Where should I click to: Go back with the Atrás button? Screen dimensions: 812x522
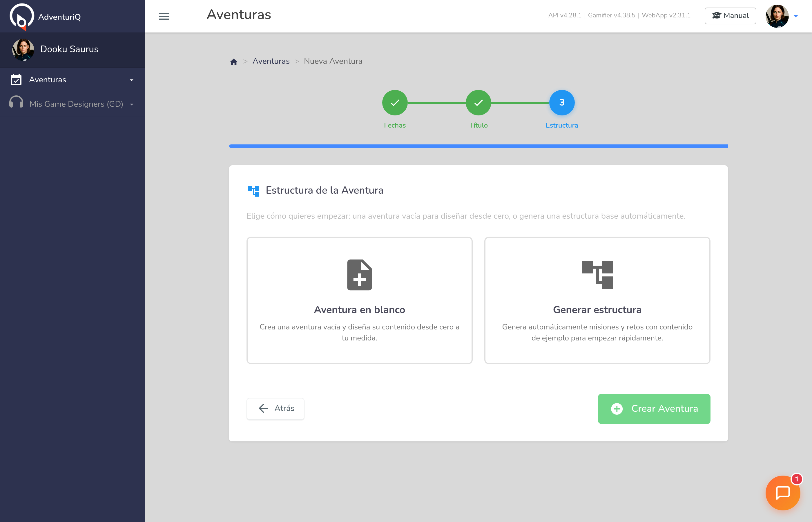pyautogui.click(x=275, y=408)
